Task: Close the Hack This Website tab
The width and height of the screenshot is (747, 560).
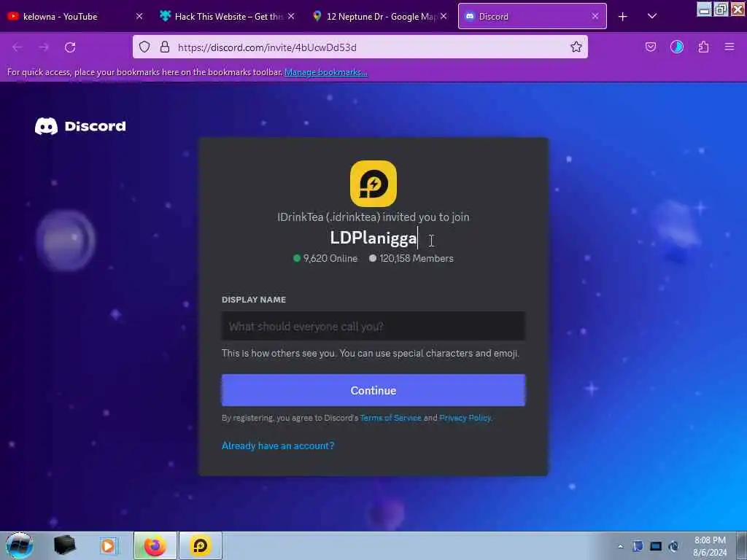Action: 291,16
